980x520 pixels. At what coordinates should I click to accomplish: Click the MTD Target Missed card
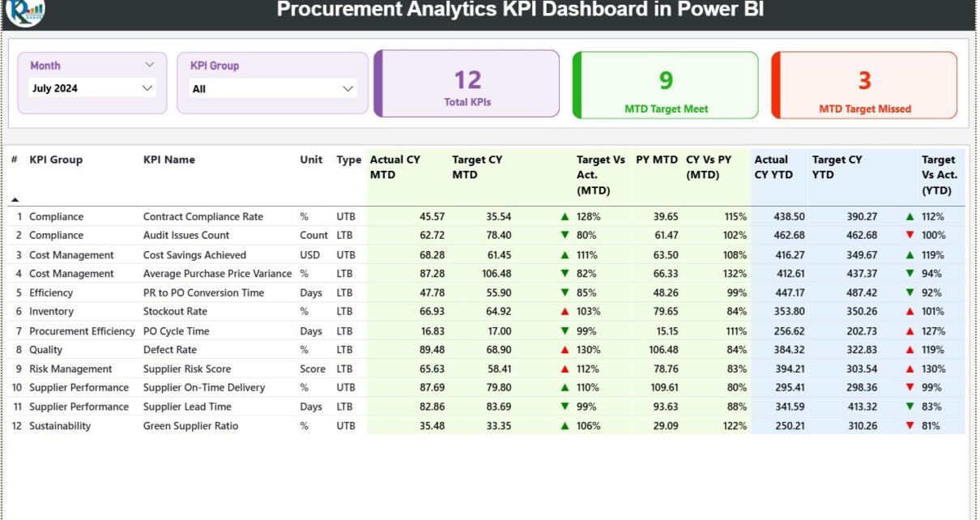(x=864, y=85)
